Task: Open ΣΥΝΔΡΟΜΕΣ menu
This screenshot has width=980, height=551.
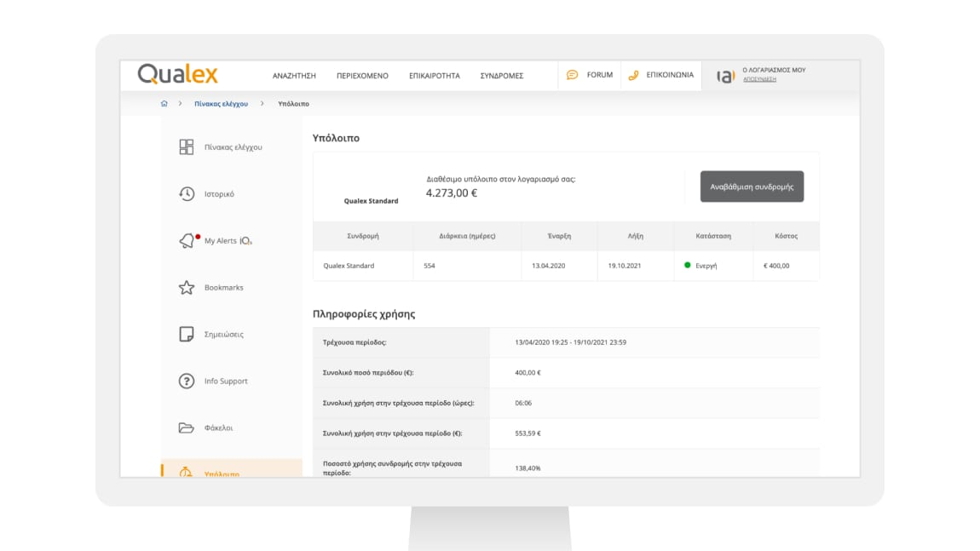Action: (x=502, y=76)
